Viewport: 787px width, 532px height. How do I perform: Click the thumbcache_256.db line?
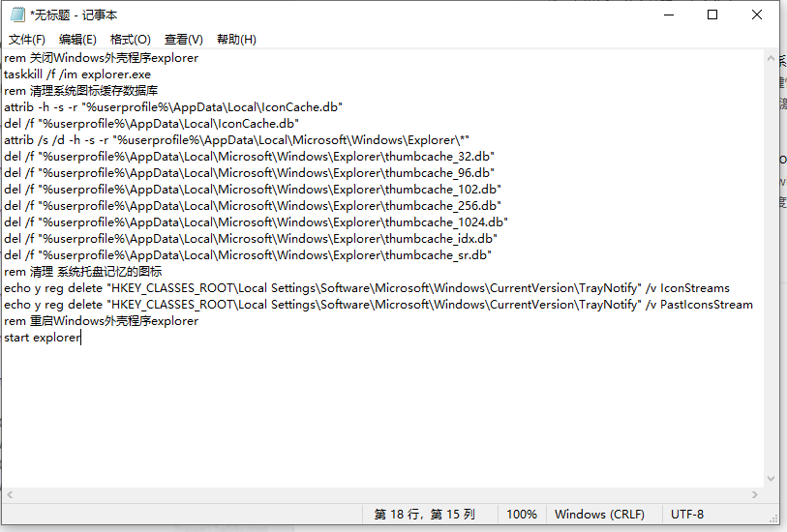coord(253,206)
